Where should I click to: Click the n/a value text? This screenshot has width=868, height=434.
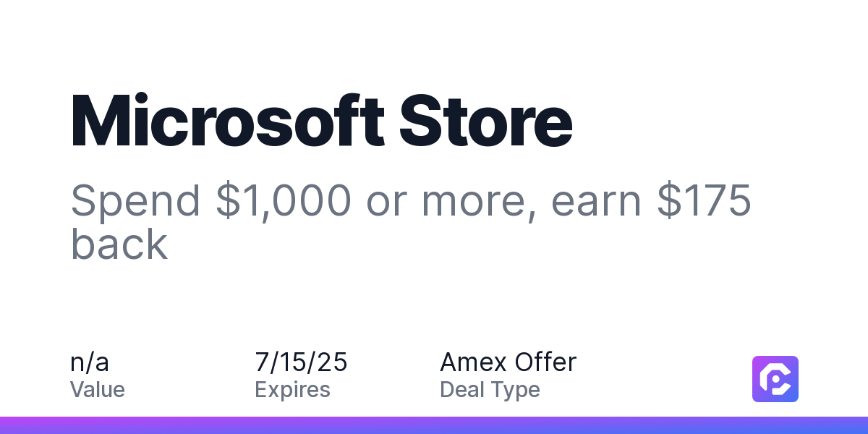point(90,362)
